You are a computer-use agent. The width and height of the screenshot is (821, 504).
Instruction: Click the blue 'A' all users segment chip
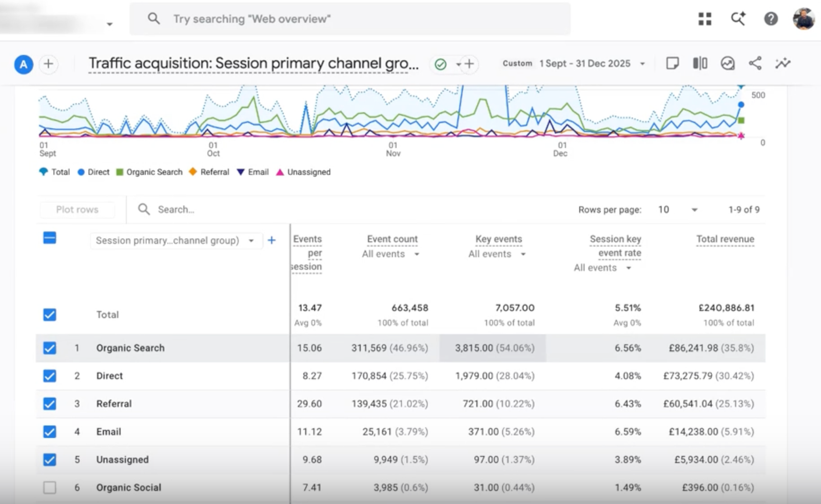(24, 65)
